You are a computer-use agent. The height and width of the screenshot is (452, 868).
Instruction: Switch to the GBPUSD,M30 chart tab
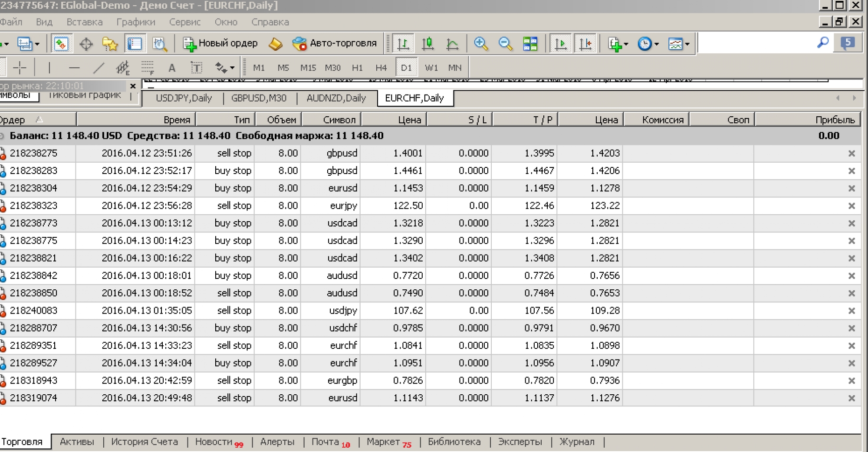pos(259,98)
